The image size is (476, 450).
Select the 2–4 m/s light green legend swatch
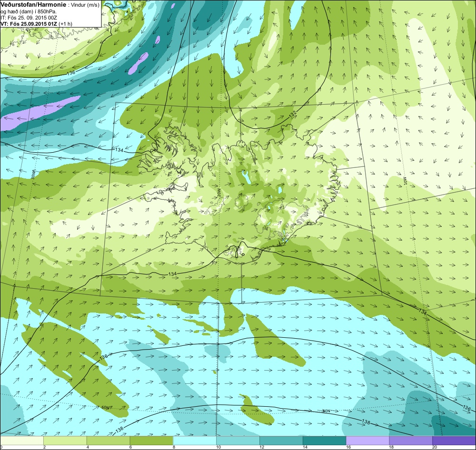[65, 440]
